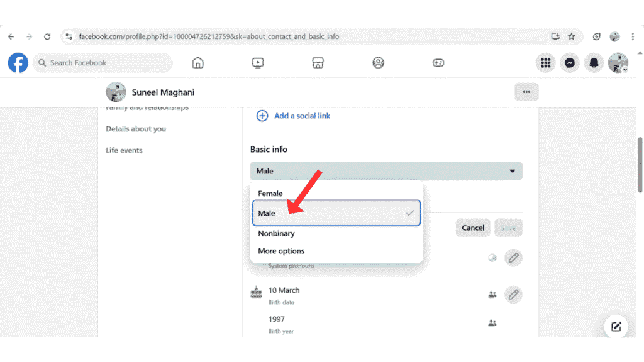
Task: Go to Marketplace via its icon
Action: coord(318,63)
